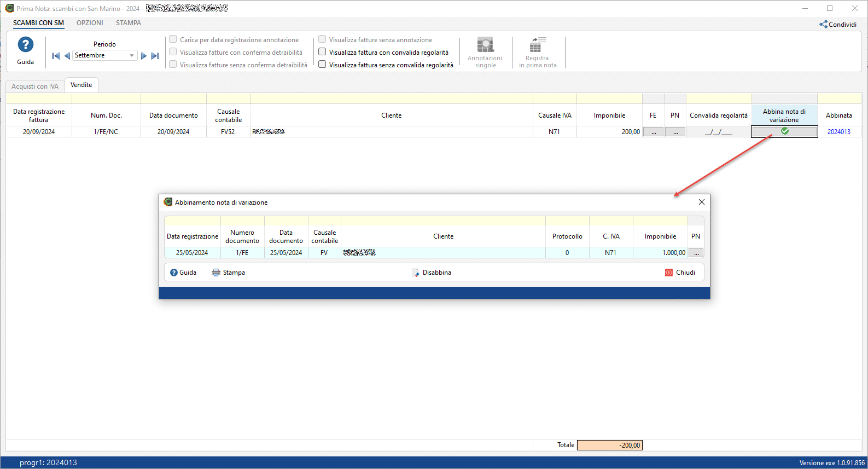Open the Abbinata link 2024013
This screenshot has width=868, height=469.
point(839,132)
